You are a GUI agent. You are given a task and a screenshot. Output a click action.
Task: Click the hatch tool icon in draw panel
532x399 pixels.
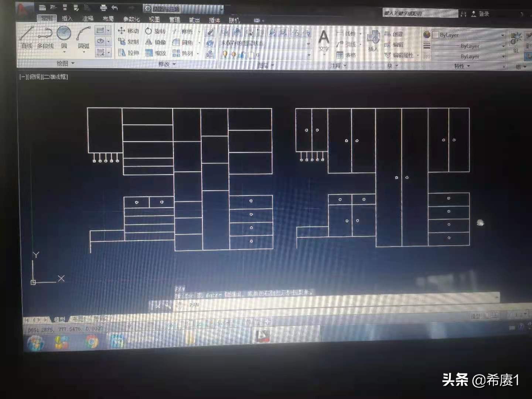coord(100,52)
